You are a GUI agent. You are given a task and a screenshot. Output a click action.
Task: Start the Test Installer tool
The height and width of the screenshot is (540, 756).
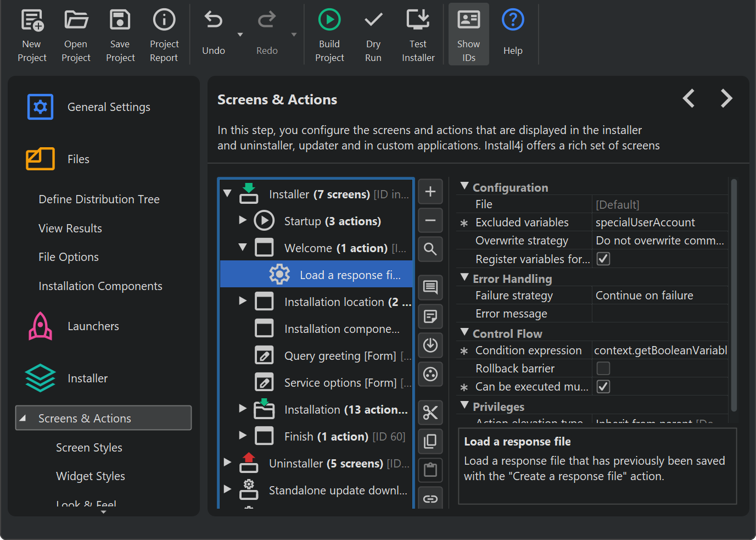pyautogui.click(x=418, y=20)
